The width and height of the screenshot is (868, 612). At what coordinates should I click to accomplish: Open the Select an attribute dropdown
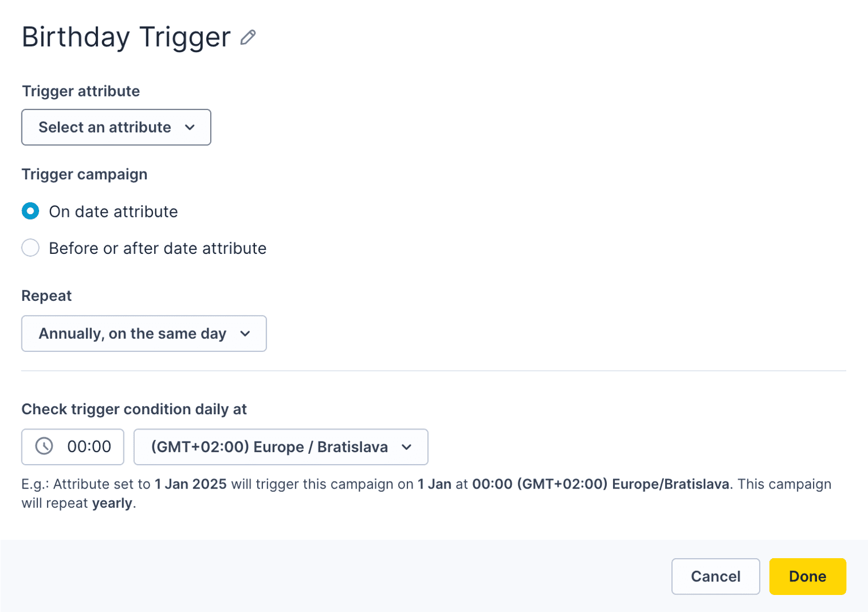116,127
